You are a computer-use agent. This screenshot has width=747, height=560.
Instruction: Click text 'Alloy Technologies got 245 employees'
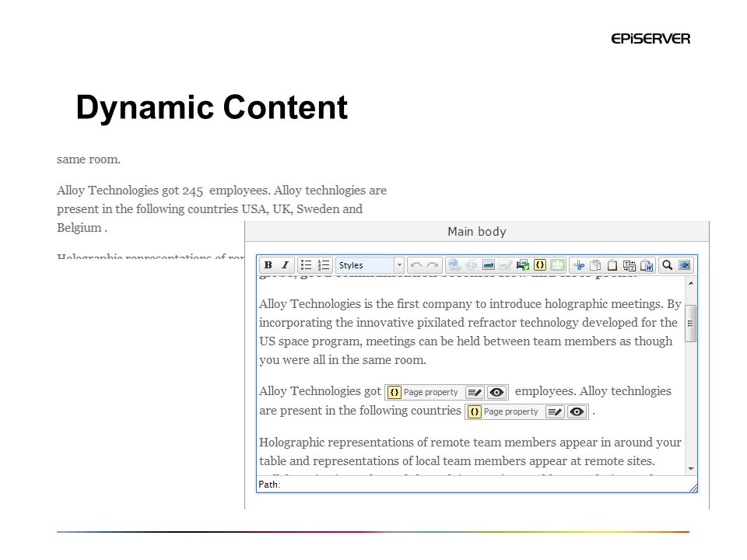[x=163, y=191]
